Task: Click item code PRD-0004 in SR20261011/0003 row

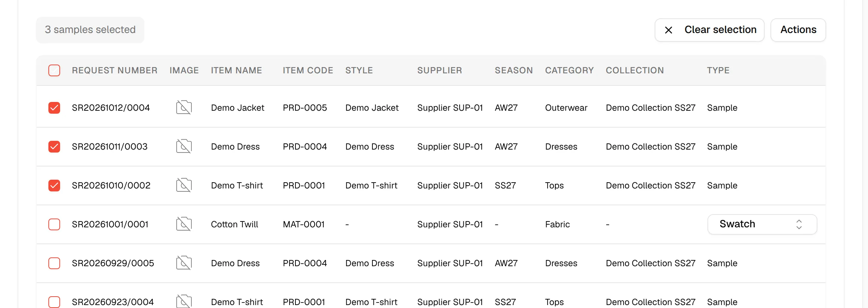Action: click(305, 147)
